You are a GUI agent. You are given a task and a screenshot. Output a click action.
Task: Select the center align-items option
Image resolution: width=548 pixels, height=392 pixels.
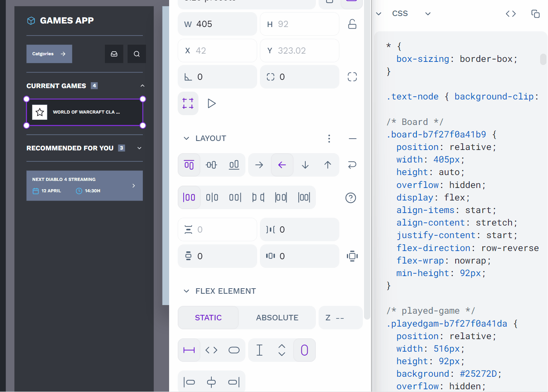211,165
